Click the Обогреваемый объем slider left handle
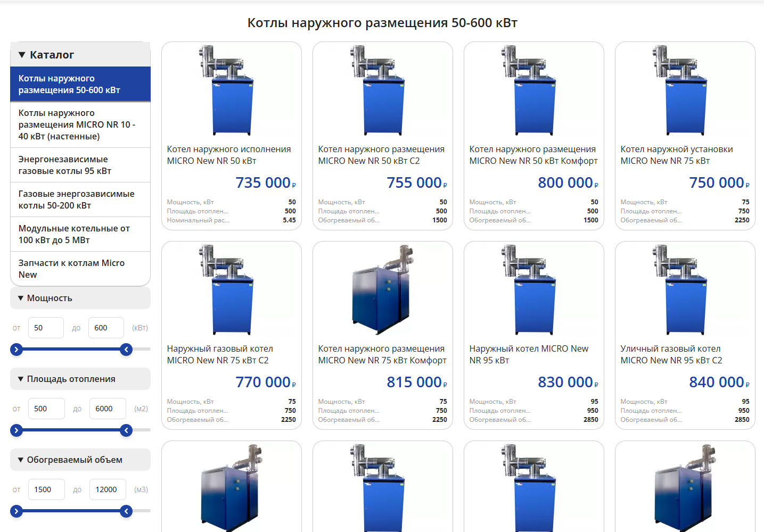Screen dimensions: 764x532 tap(17, 511)
